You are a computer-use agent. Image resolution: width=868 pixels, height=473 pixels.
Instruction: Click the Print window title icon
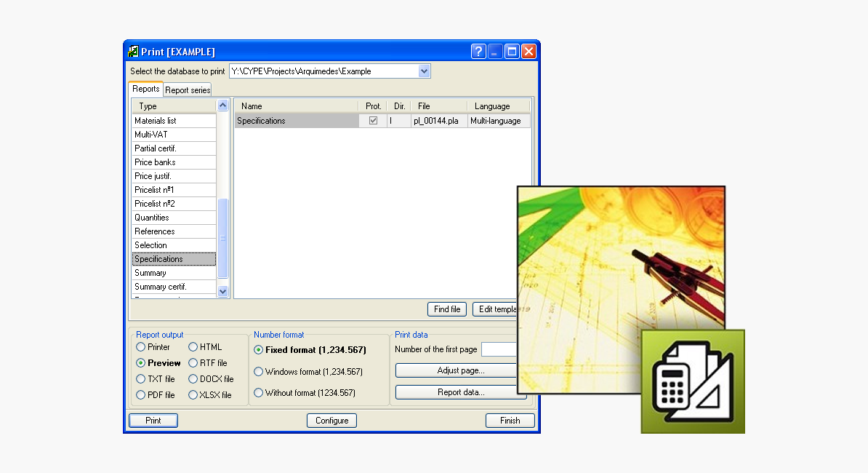click(x=133, y=52)
